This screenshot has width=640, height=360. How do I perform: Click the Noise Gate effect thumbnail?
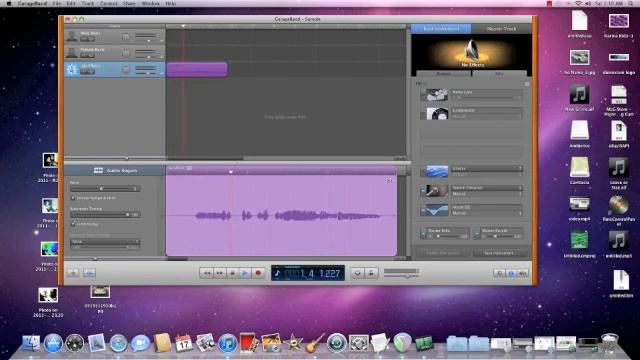pyautogui.click(x=437, y=95)
